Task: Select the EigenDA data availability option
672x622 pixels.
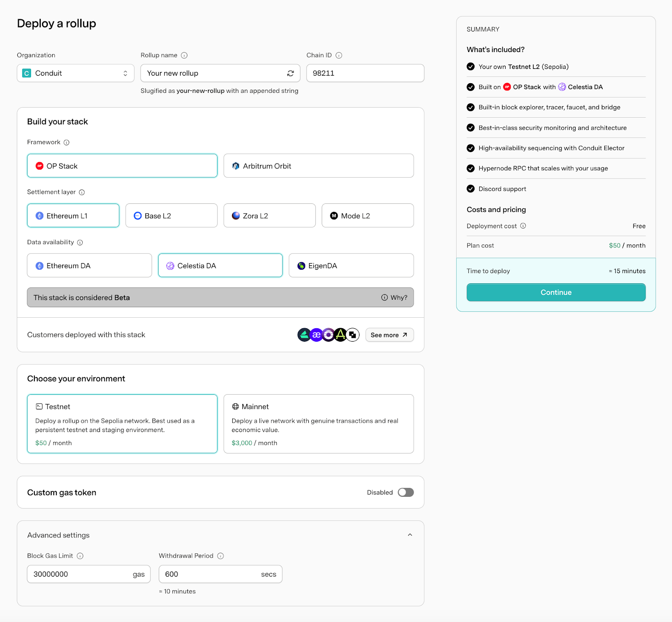Action: click(x=351, y=266)
